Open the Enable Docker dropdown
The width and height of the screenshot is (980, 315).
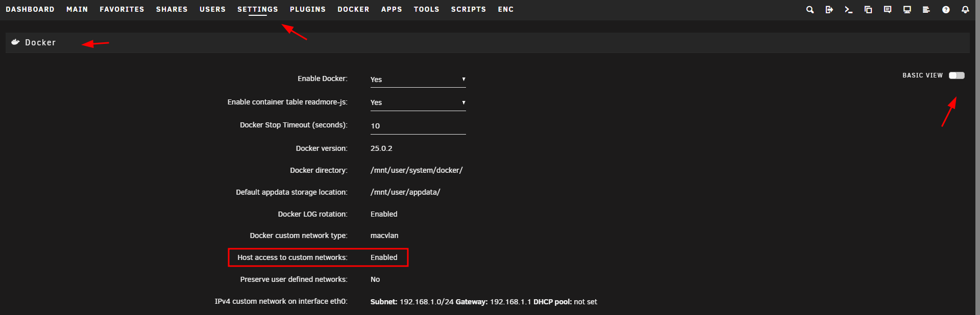[418, 80]
